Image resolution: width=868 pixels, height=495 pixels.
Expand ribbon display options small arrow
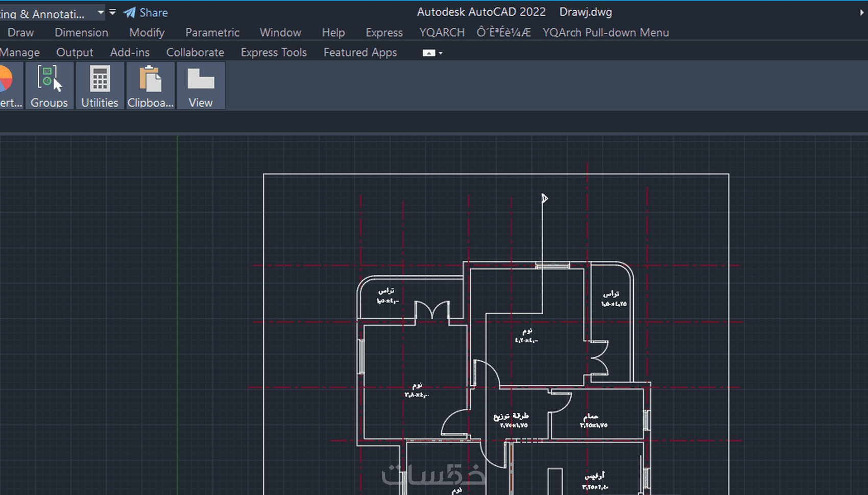[441, 53]
